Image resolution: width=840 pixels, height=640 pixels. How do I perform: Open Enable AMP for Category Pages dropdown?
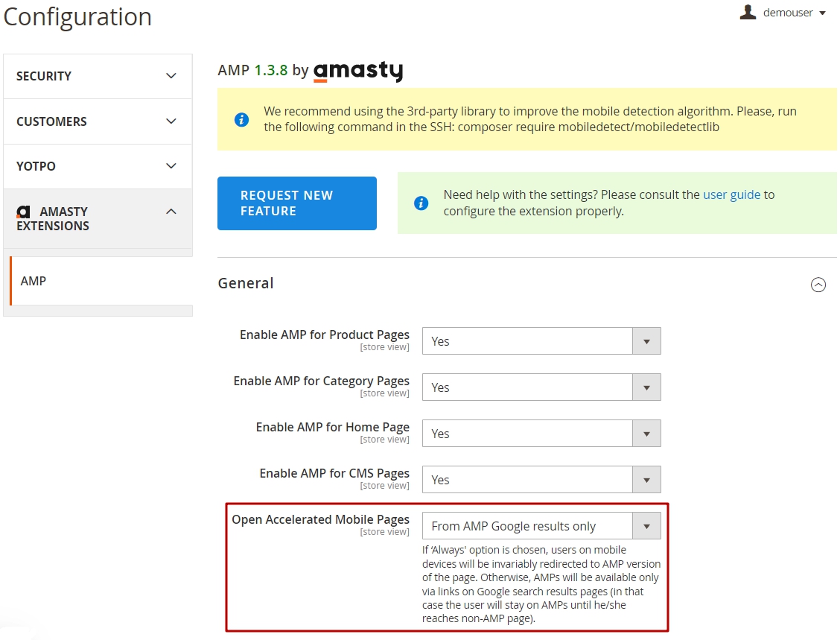541,387
